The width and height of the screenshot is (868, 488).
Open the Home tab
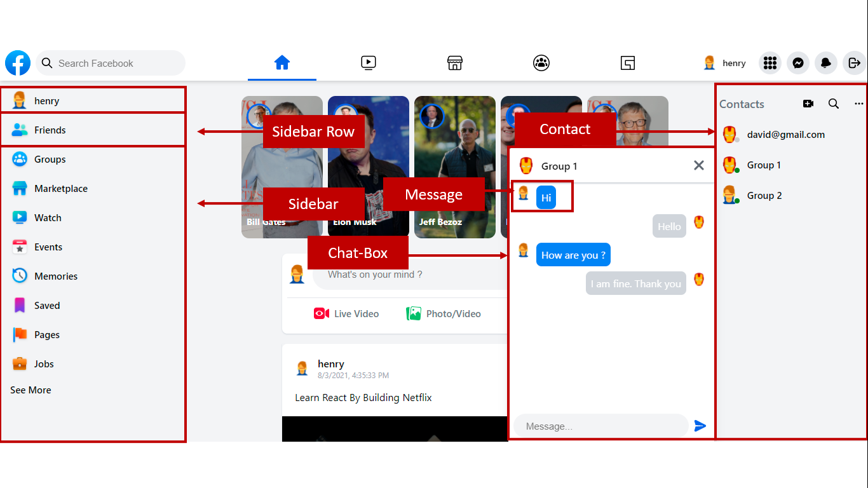[282, 62]
